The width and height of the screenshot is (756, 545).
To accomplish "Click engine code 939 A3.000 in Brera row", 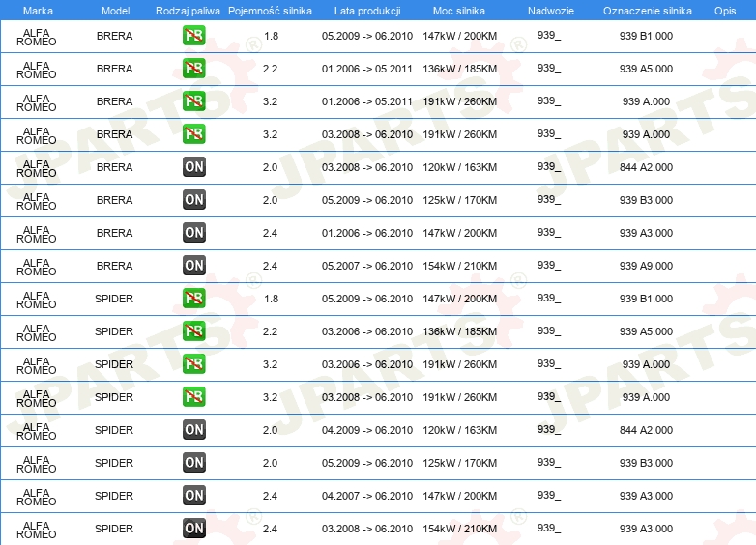I will click(646, 233).
